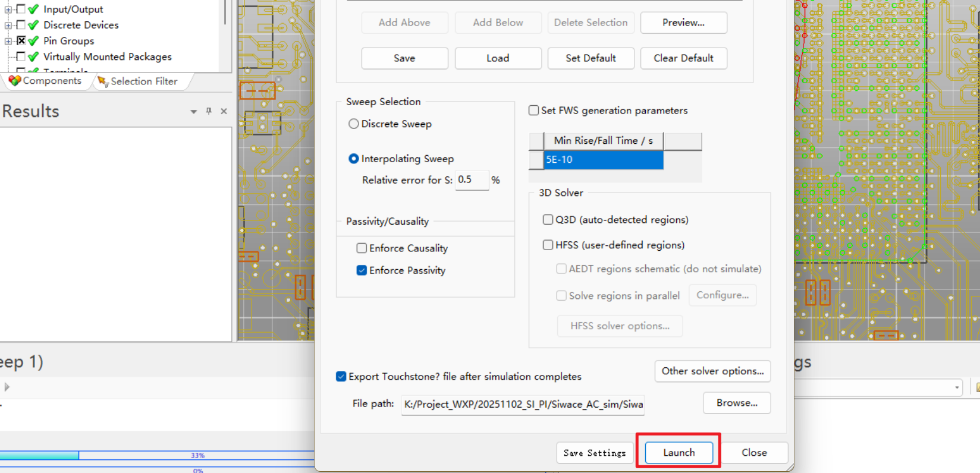Open the Results panel dropdown arrow menu
Viewport: 980px width, 473px height.
pyautogui.click(x=193, y=112)
